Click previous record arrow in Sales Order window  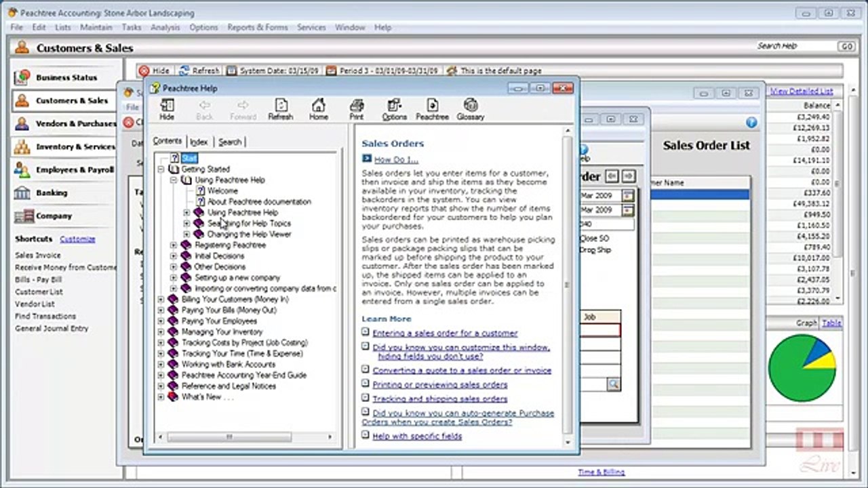click(x=612, y=176)
